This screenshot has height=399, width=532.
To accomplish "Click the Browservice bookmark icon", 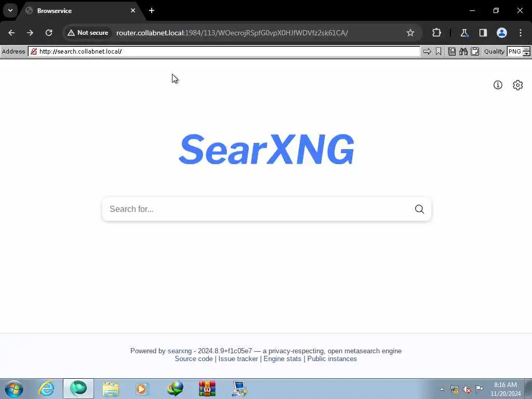I will pos(438,51).
